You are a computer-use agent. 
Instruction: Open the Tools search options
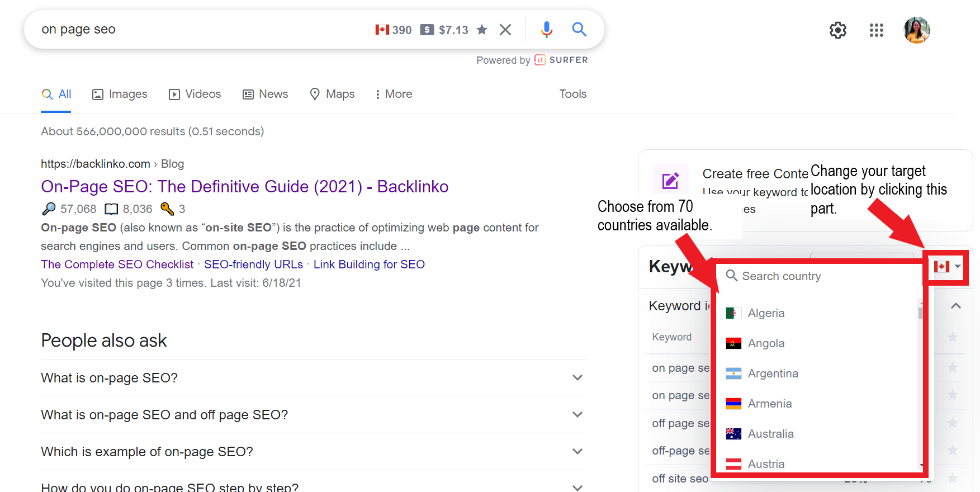tap(573, 94)
